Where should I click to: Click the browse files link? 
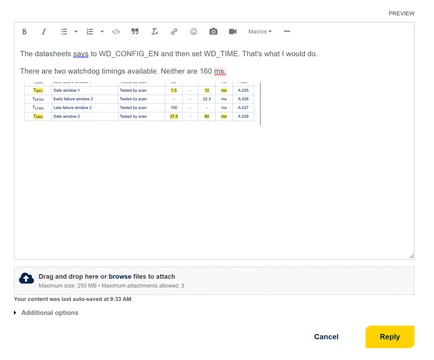pos(120,276)
